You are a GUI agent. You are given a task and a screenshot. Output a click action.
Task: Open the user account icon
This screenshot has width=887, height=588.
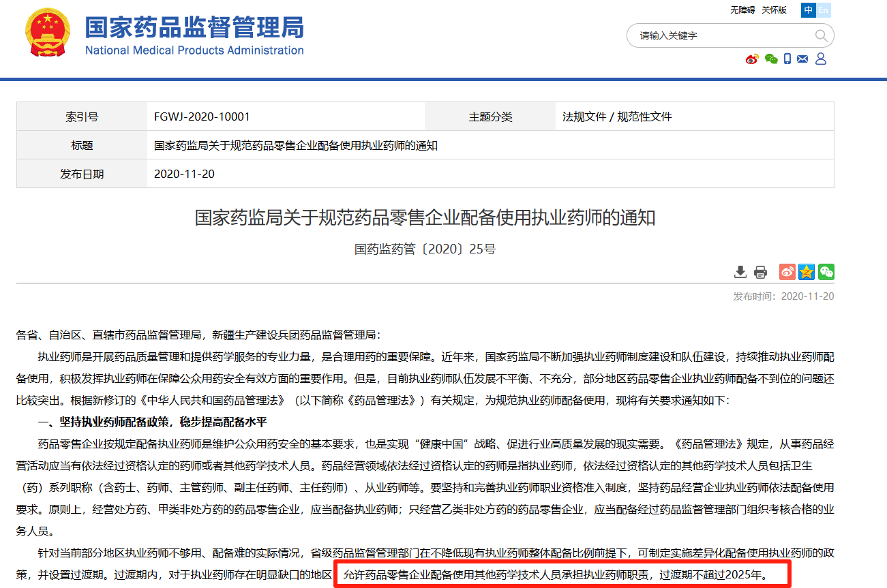[821, 59]
